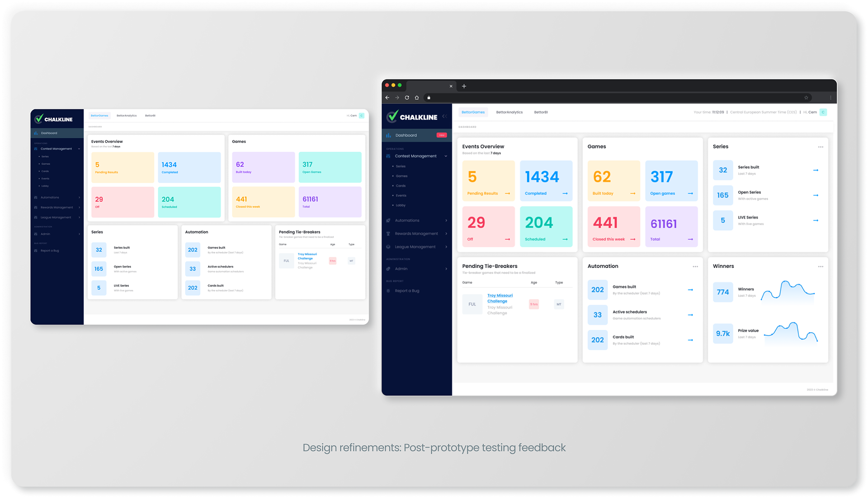
Task: Open new browser tab with plus icon
Action: pyautogui.click(x=464, y=86)
